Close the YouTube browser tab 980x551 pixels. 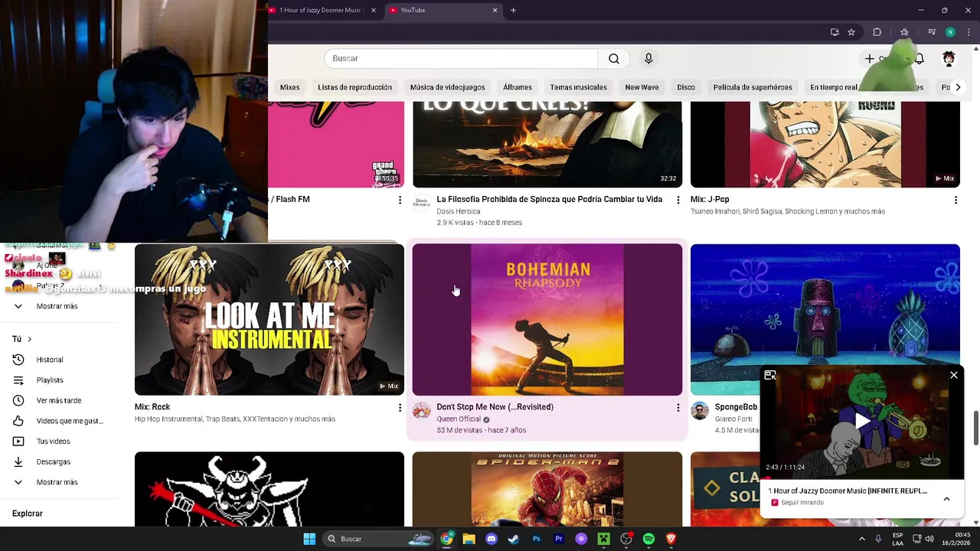tap(495, 10)
